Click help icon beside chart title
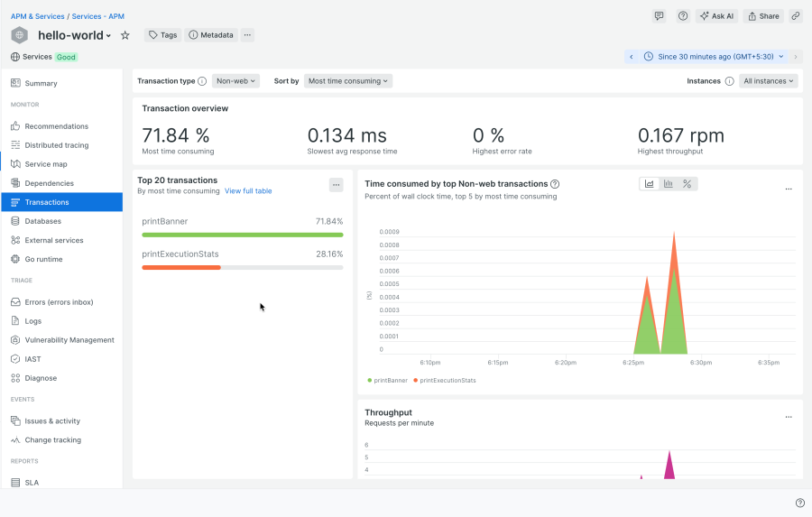This screenshot has height=517, width=812. (x=555, y=184)
